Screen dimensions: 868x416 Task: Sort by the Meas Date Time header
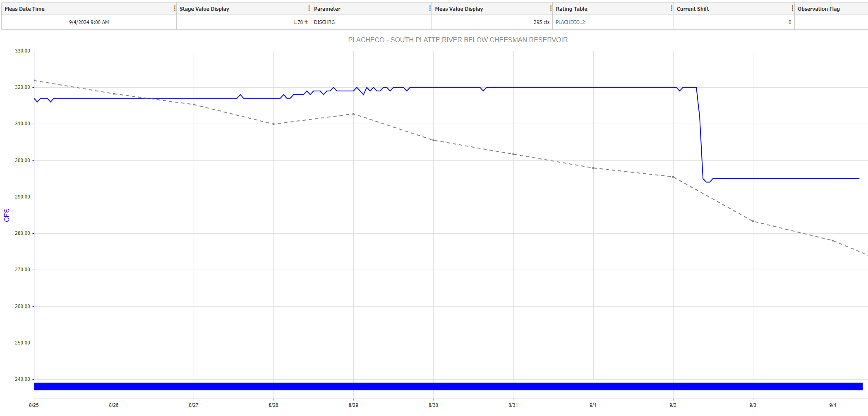25,9
